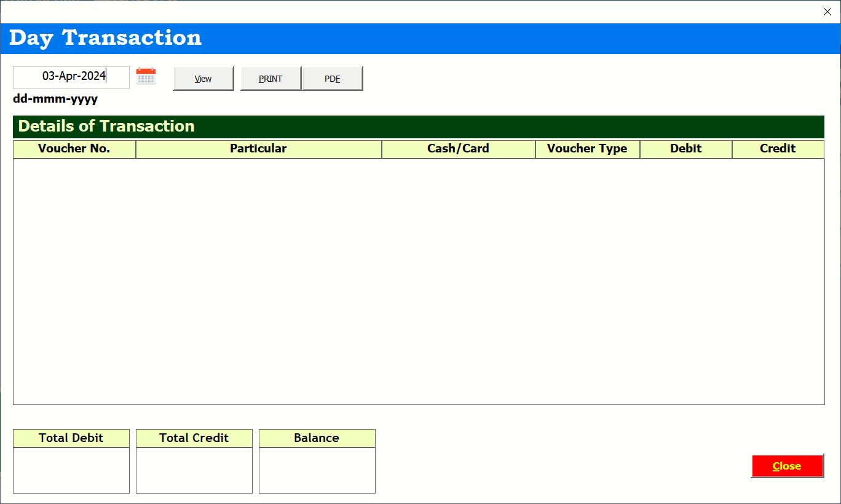Click the red Close button
Viewport: 841px width, 504px height.
[x=787, y=466]
